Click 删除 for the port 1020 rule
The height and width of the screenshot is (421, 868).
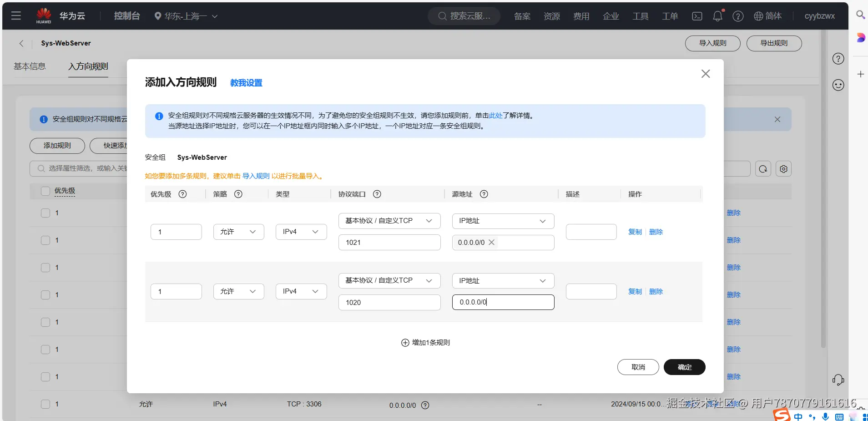656,291
